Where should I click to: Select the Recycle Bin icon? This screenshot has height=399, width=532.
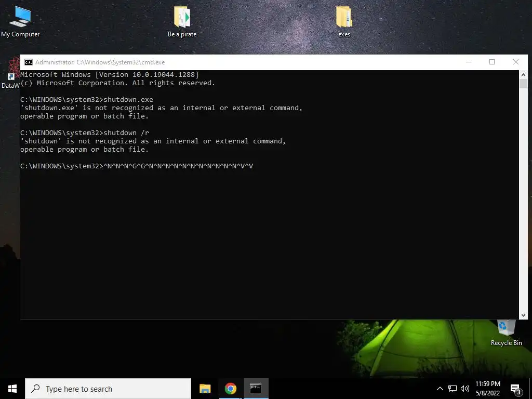point(506,333)
